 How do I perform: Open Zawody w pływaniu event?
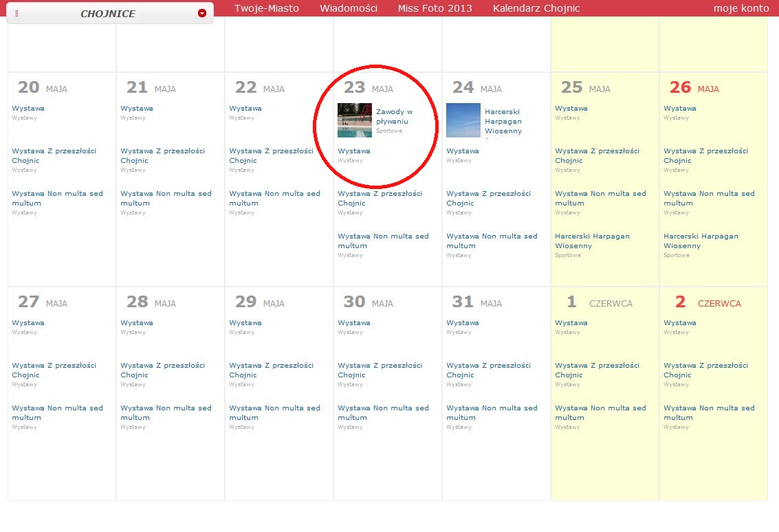coord(394,117)
